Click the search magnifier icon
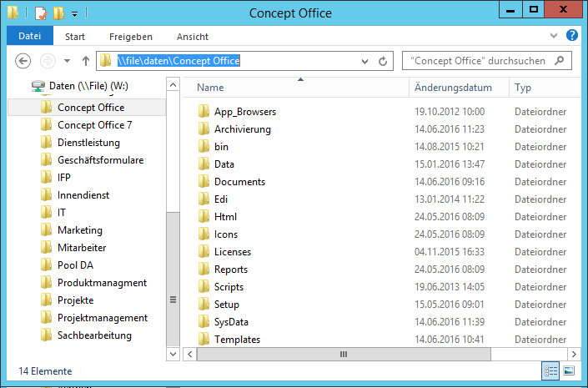This screenshot has width=588, height=388. [561, 61]
